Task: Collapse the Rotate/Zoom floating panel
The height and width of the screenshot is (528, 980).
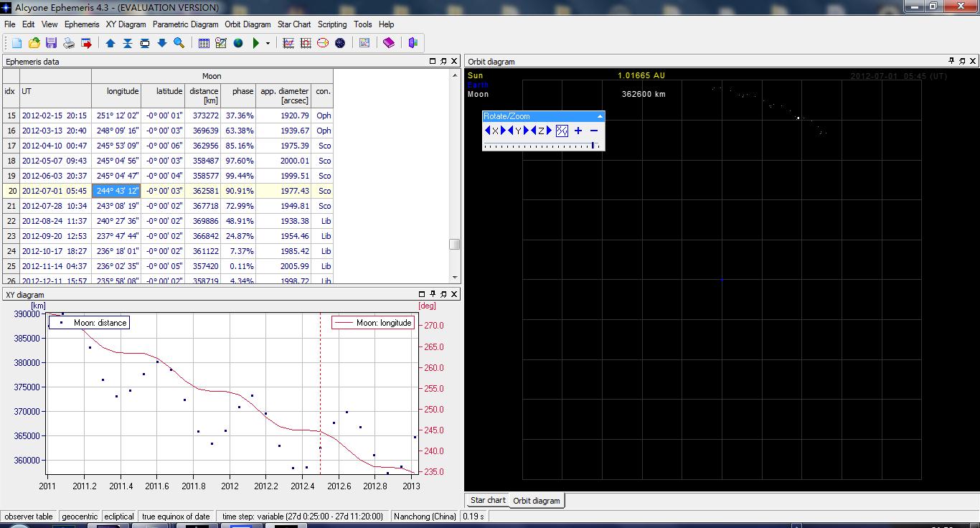Action: pos(600,116)
